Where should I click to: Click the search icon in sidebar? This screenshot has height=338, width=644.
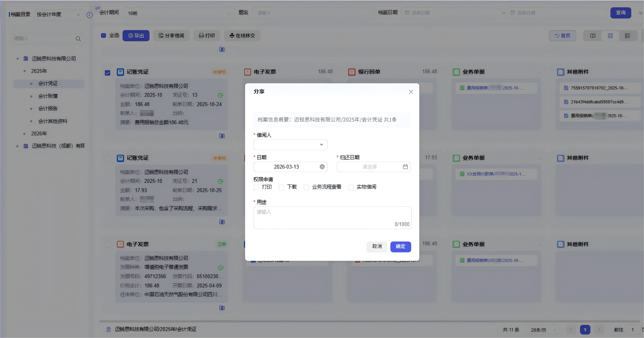pyautogui.click(x=78, y=39)
